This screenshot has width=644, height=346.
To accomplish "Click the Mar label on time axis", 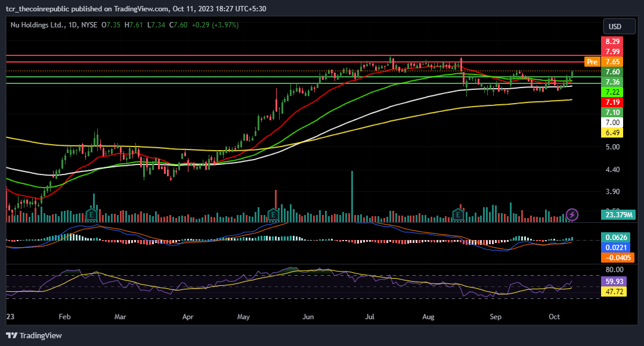I will click(x=120, y=316).
